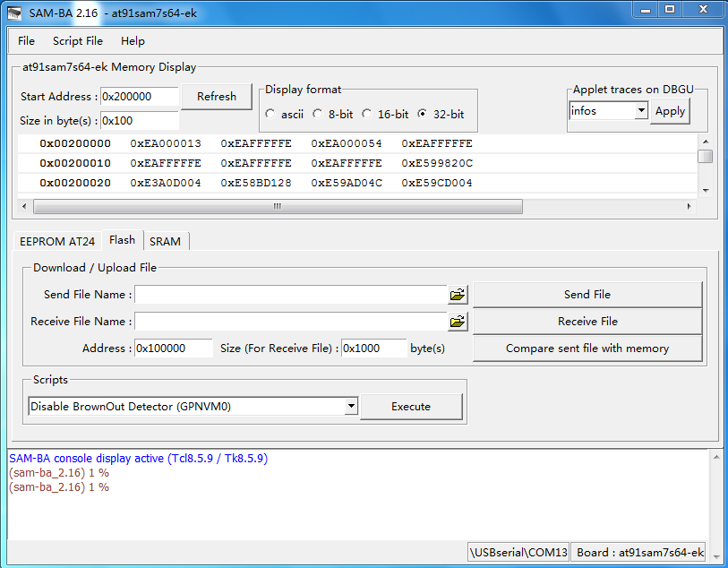Click memory address 0x00200000

[75, 143]
